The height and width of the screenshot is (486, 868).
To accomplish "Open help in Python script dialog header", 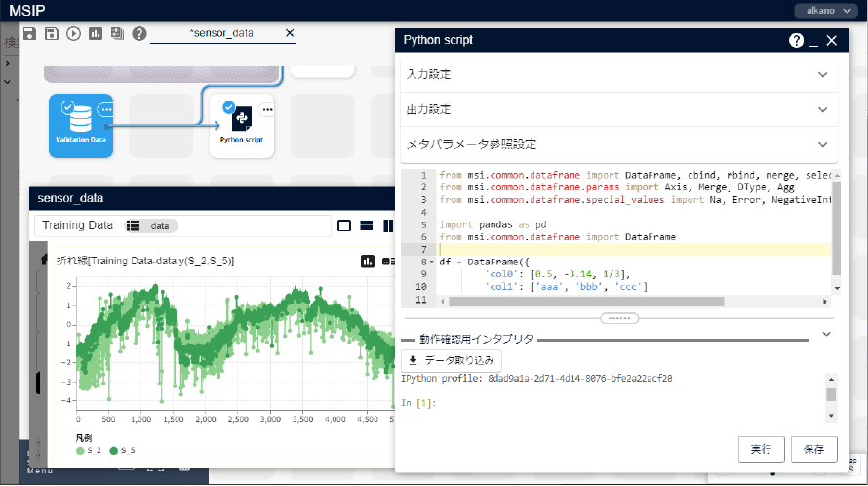I will (797, 41).
